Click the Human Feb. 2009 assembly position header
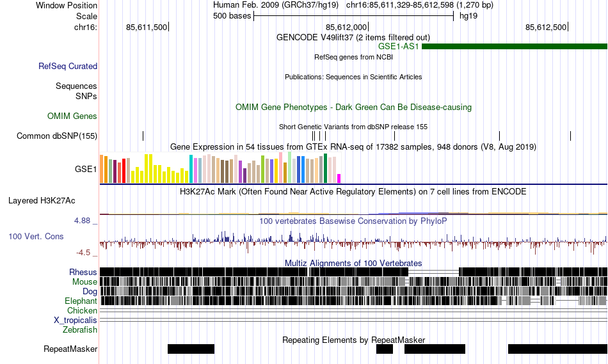The height and width of the screenshot is (364, 608). point(353,5)
